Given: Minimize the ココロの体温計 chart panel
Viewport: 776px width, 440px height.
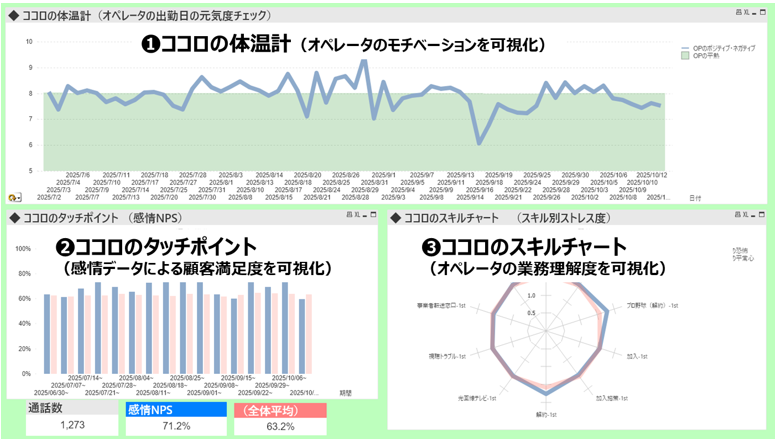Looking at the screenshot, I should (754, 13).
